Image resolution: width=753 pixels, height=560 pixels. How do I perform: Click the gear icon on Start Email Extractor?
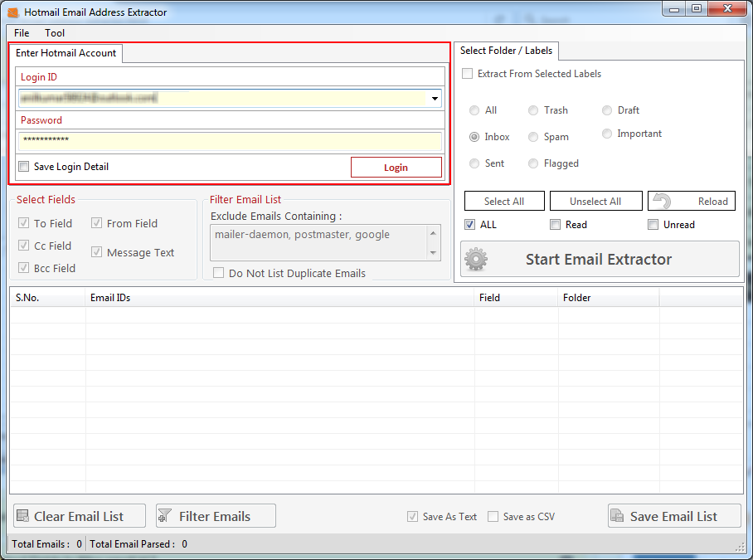(476, 260)
